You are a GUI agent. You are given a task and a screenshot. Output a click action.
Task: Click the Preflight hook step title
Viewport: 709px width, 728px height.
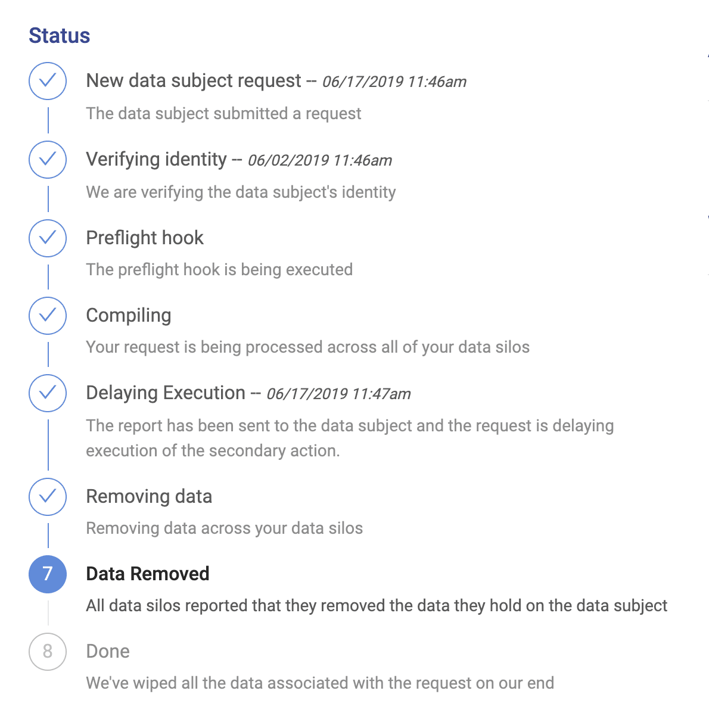[145, 238]
